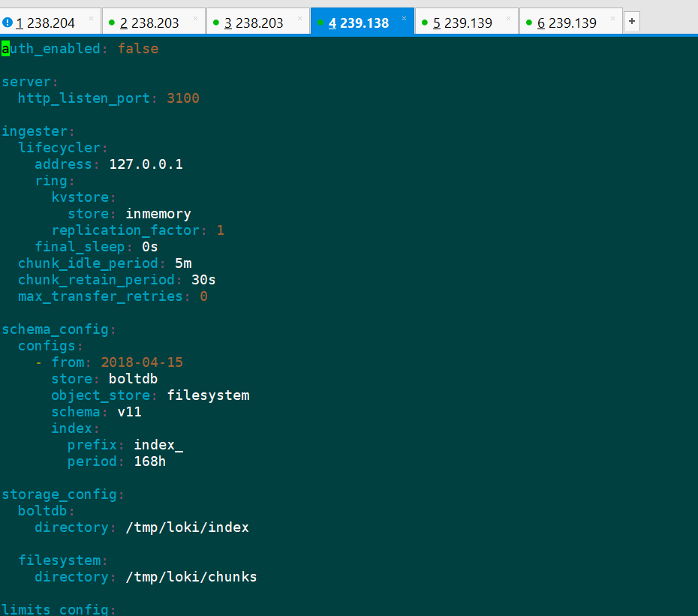Viewport: 698px width, 616px height.
Task: Click green status dot on tab 5 239.139
Action: tap(425, 23)
